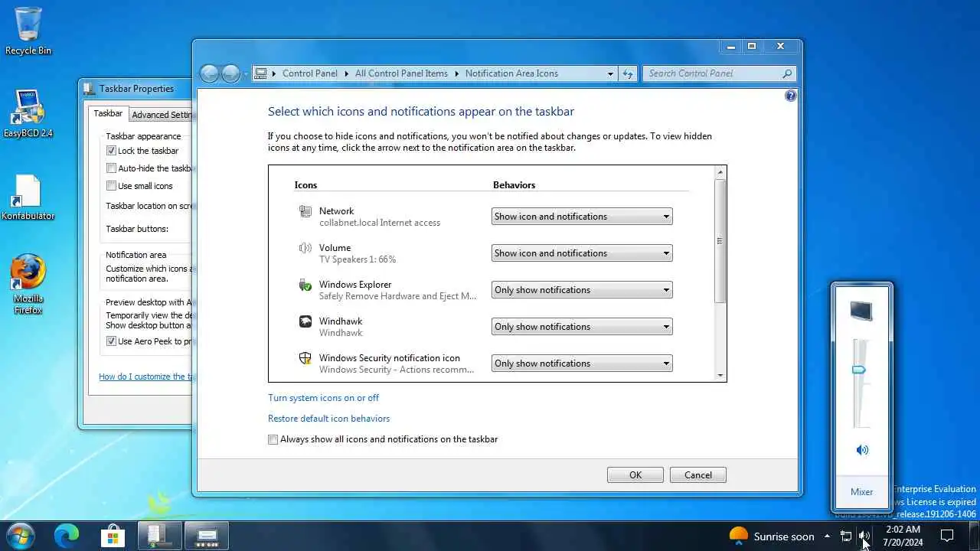
Task: Open Microsoft Store from the taskbar
Action: pos(113,536)
